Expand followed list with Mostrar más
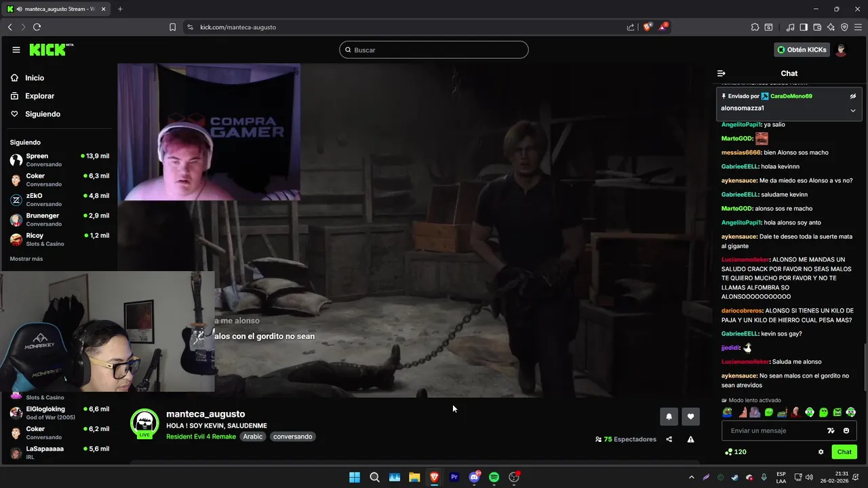The height and width of the screenshot is (488, 868). pos(26,259)
